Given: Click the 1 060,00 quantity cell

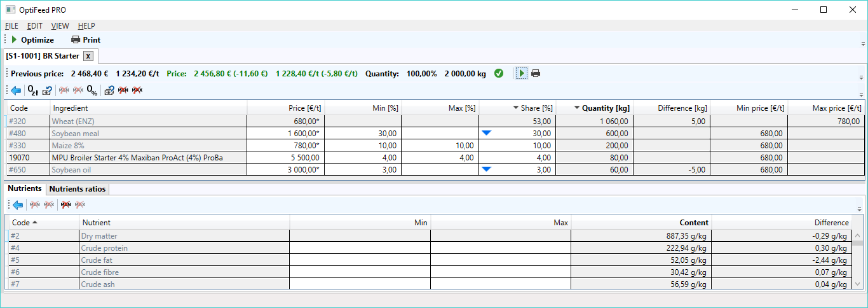Looking at the screenshot, I should (613, 122).
